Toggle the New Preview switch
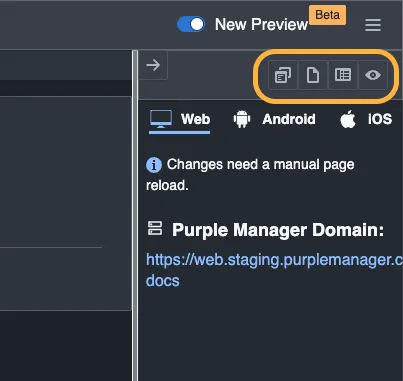 click(x=191, y=24)
